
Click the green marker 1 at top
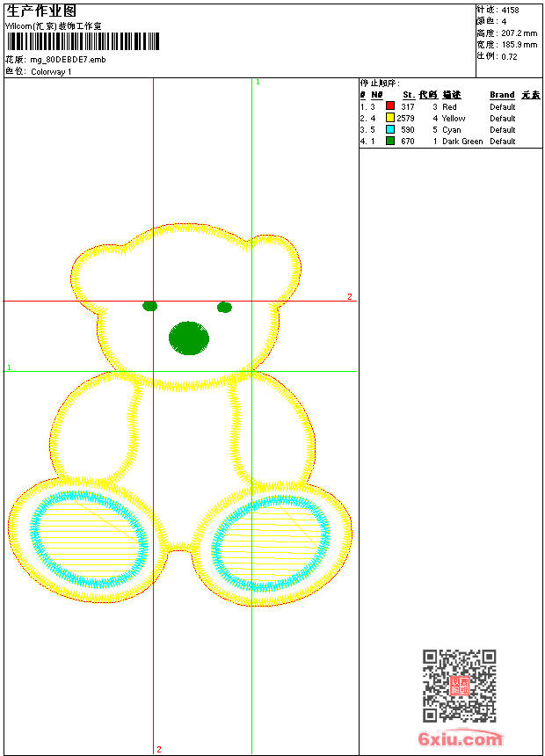(258, 83)
